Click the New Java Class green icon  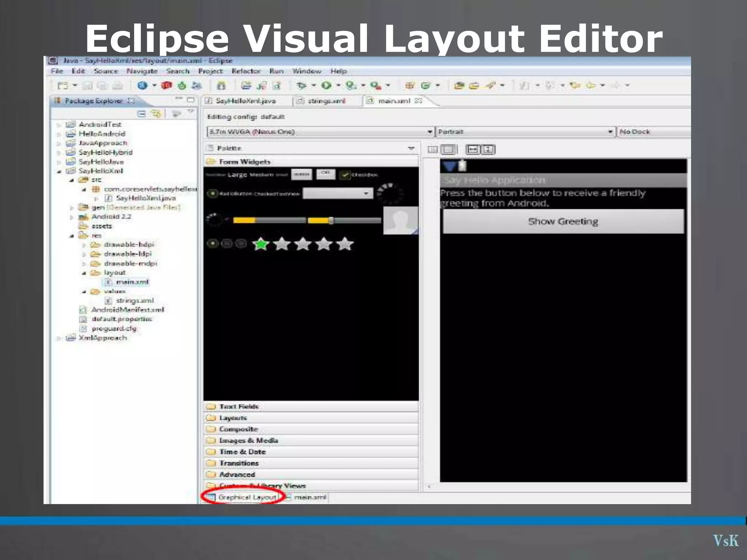click(425, 86)
